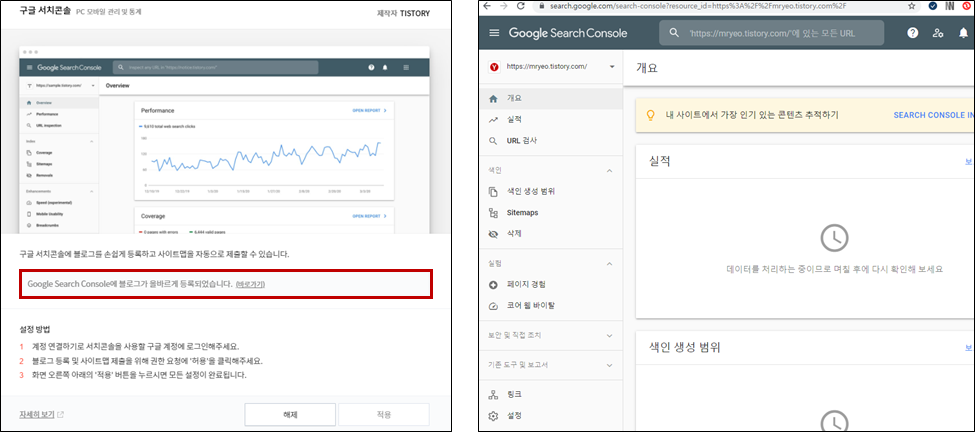Click the Search Console preview thumbnail
This screenshot has height=432, width=975.
click(x=226, y=141)
